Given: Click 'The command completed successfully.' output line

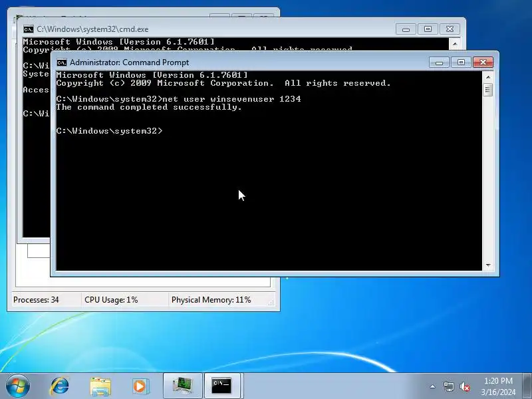Looking at the screenshot, I should [149, 107].
